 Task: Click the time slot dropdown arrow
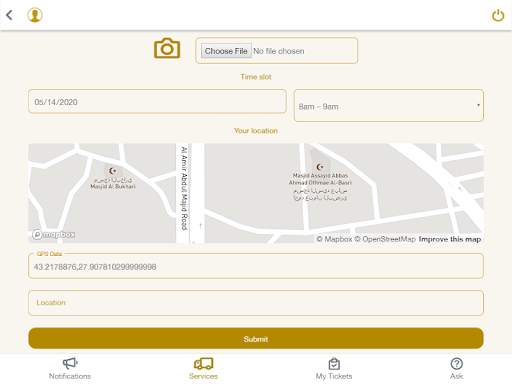tap(478, 105)
